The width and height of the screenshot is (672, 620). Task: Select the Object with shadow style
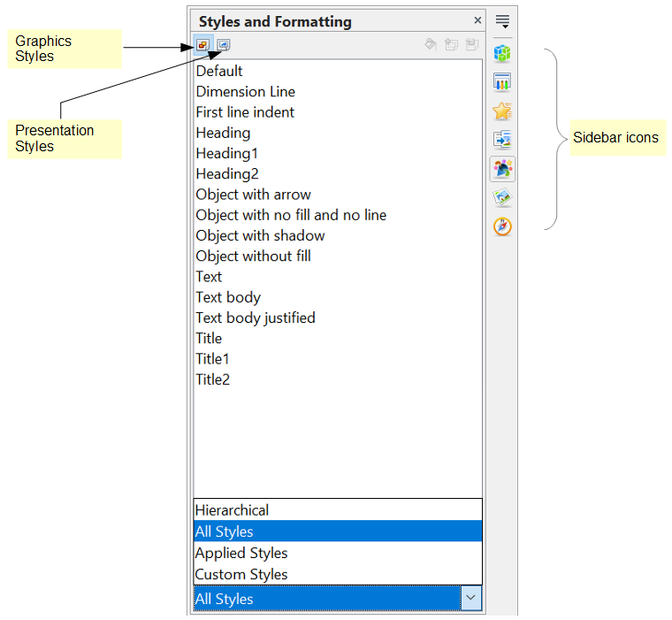(338, 236)
